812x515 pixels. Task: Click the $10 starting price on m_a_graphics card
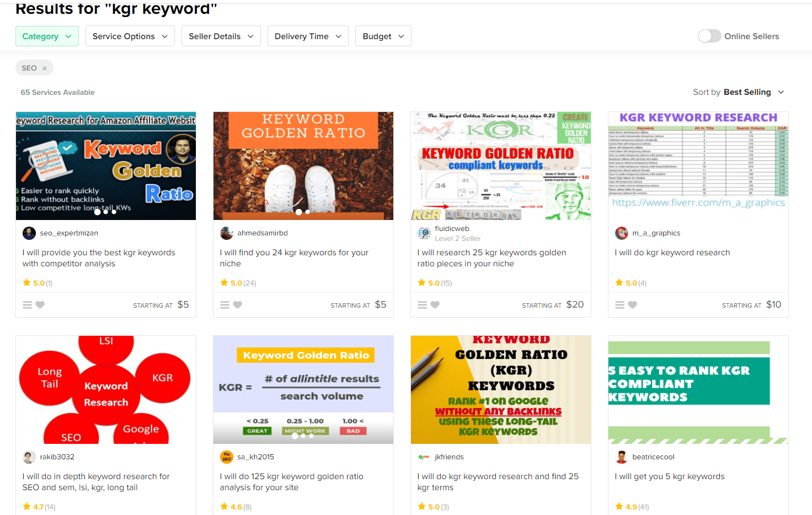click(x=773, y=305)
